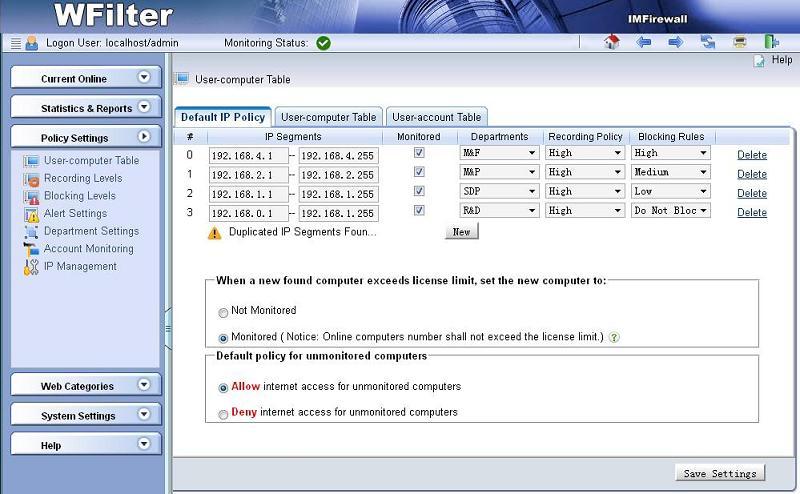Screen dimensions: 800x494
Task: Click the Save Settings button
Action: click(x=720, y=473)
